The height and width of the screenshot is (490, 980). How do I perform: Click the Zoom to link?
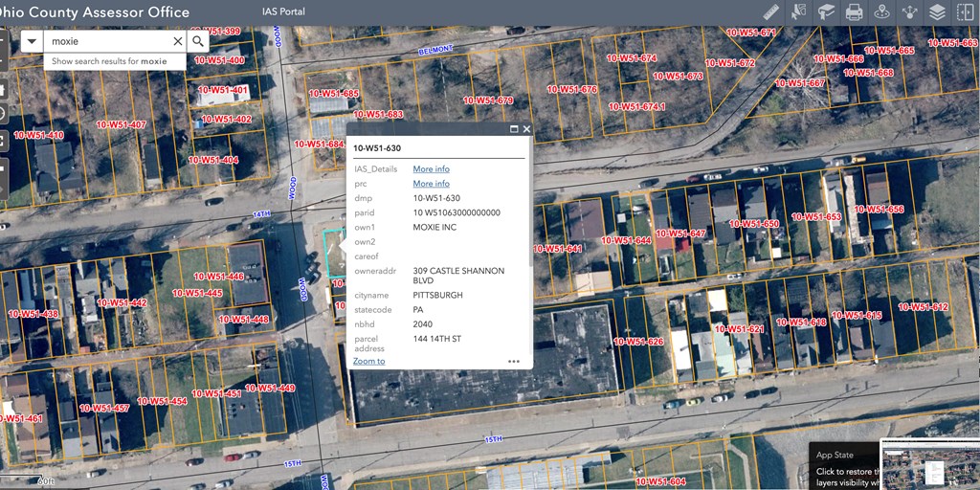click(x=368, y=361)
